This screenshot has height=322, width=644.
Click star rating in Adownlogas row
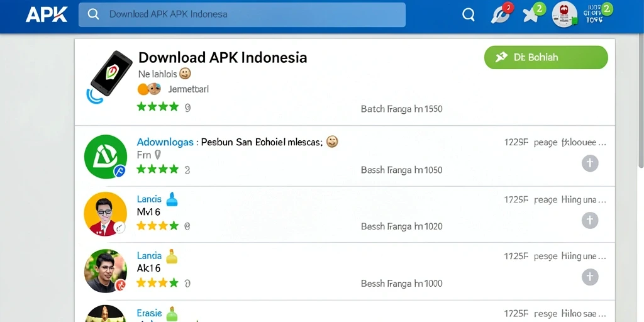point(158,169)
